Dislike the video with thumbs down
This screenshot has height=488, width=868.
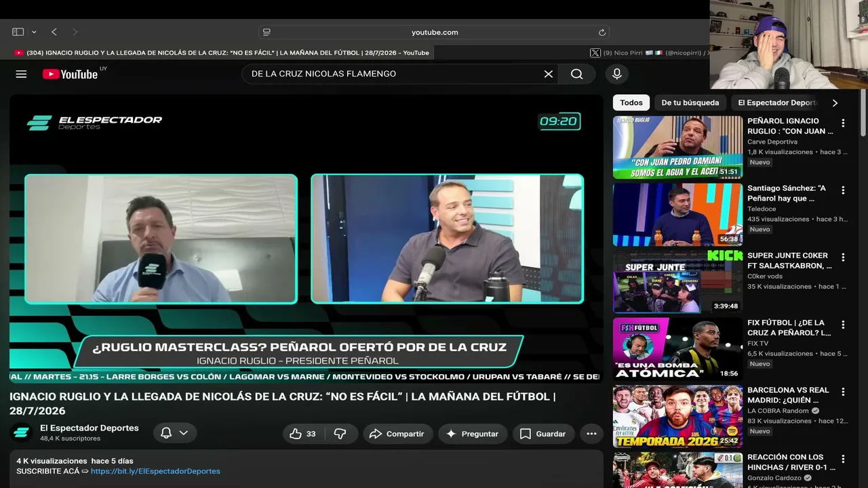point(340,434)
